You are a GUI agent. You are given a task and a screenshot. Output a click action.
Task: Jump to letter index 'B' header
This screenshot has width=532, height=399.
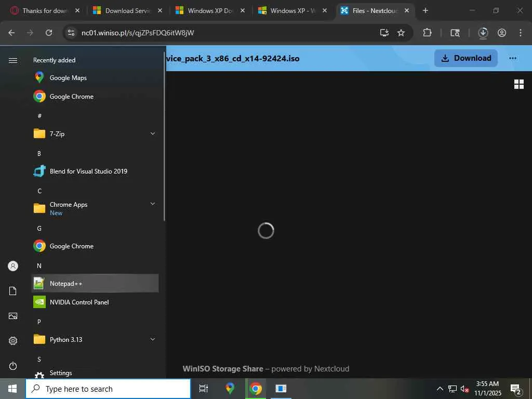click(39, 153)
